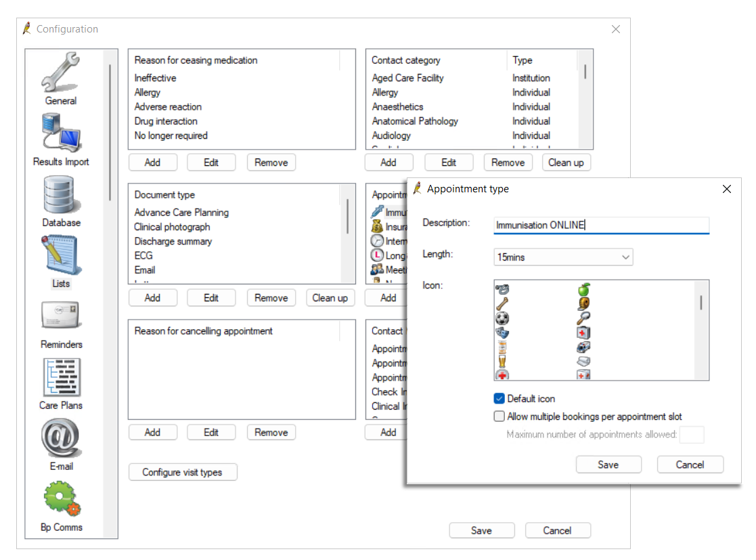Go to the Reminders section
Viewport: 756px width, 560px height.
coord(61,324)
